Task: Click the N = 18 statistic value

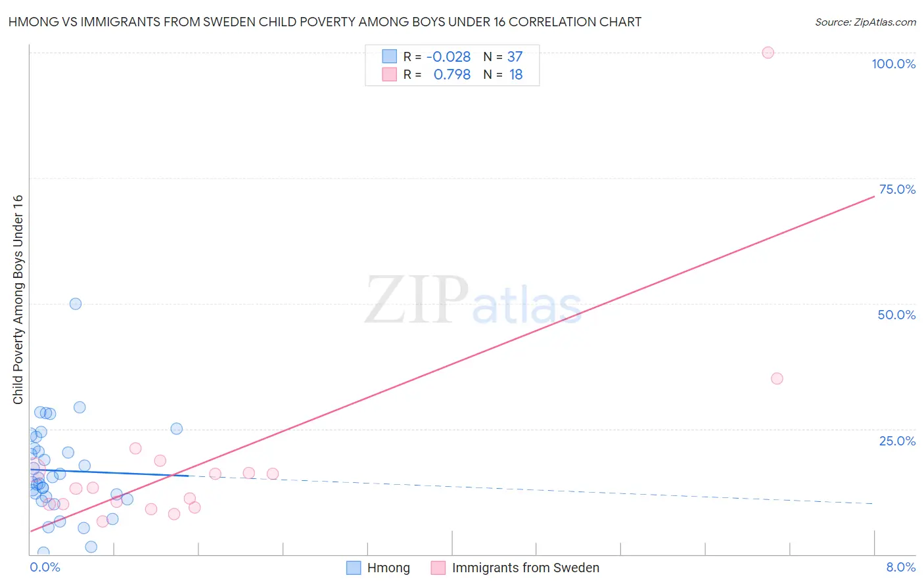Action: 503,74
